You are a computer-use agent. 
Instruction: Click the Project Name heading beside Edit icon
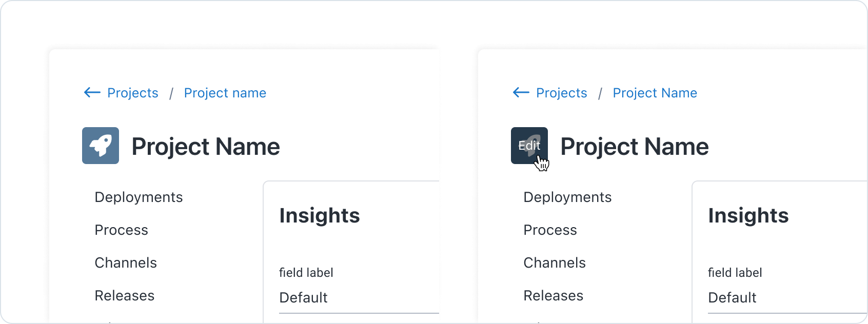click(634, 147)
